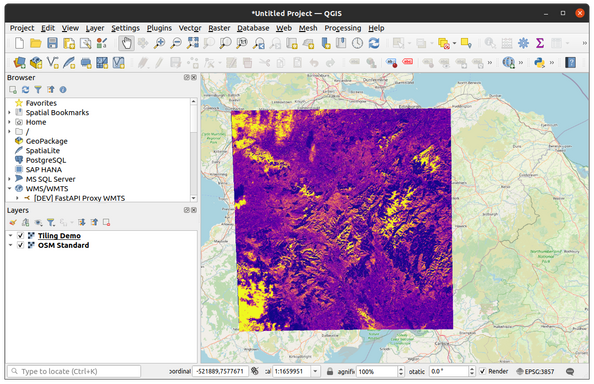Click the coordinate input field
This screenshot has width=594, height=384.
[x=220, y=372]
